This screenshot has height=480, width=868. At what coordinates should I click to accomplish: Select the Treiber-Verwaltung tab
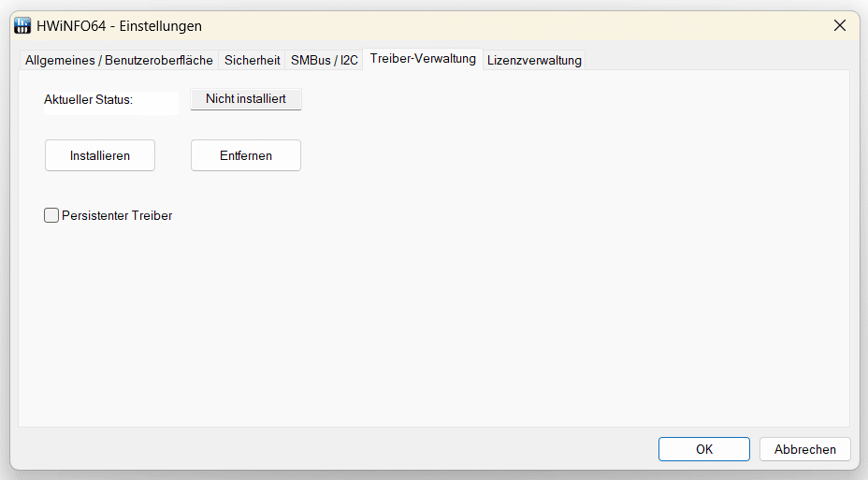click(423, 59)
